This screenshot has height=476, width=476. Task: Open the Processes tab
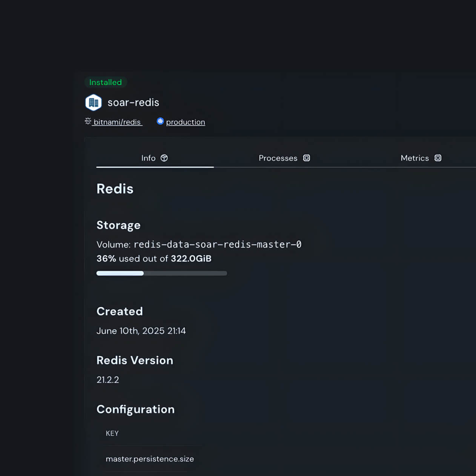(x=284, y=158)
